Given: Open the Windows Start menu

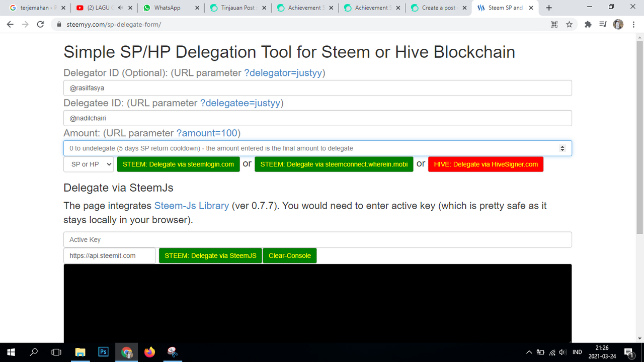Looking at the screenshot, I should (x=11, y=352).
